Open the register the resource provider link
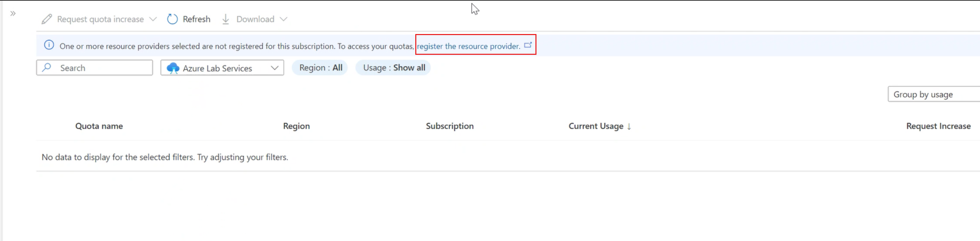 [x=468, y=46]
